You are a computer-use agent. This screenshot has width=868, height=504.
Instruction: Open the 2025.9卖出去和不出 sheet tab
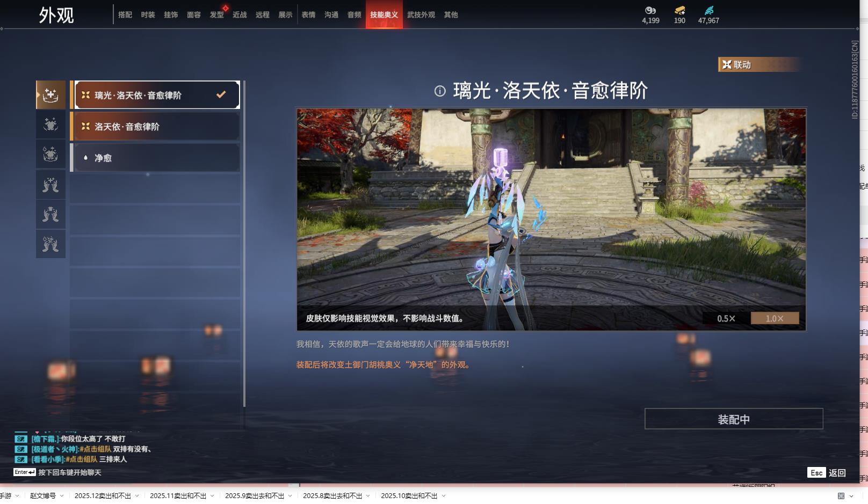(x=255, y=496)
